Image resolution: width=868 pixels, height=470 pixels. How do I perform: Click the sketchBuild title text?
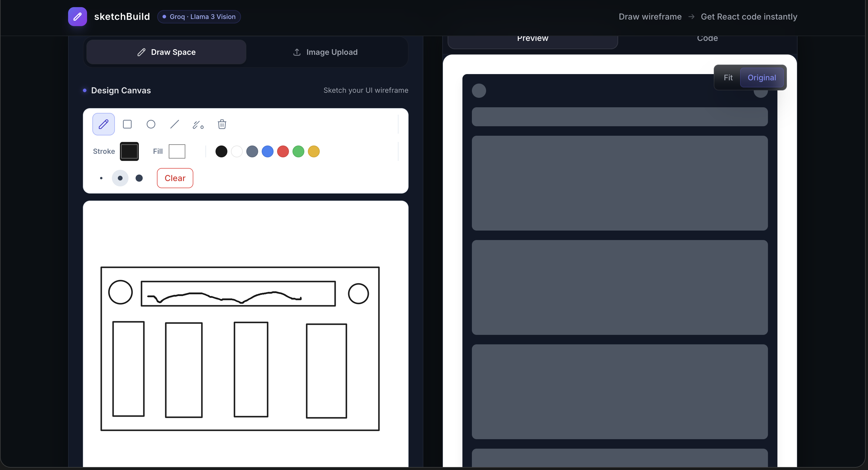tap(122, 17)
